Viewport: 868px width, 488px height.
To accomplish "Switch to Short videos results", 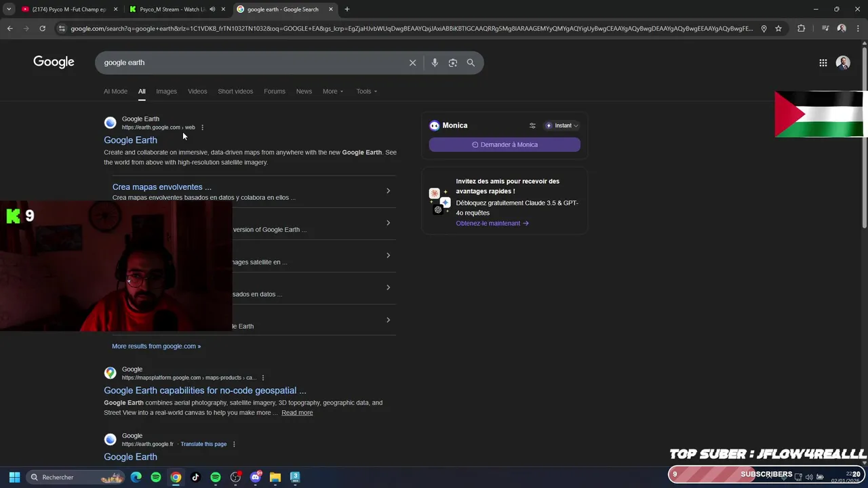I will click(x=235, y=91).
